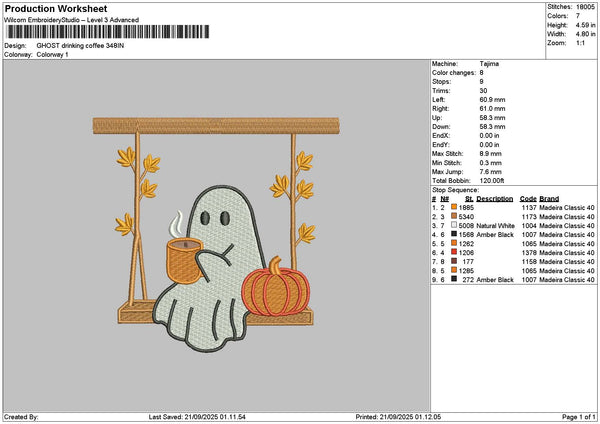Image resolution: width=600 pixels, height=424 pixels.
Task: Click the Natural White color swatch
Action: point(454,225)
